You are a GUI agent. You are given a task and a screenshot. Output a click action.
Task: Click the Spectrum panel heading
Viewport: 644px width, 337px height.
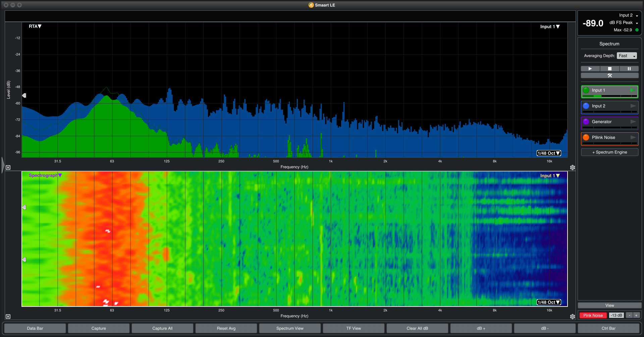(609, 44)
